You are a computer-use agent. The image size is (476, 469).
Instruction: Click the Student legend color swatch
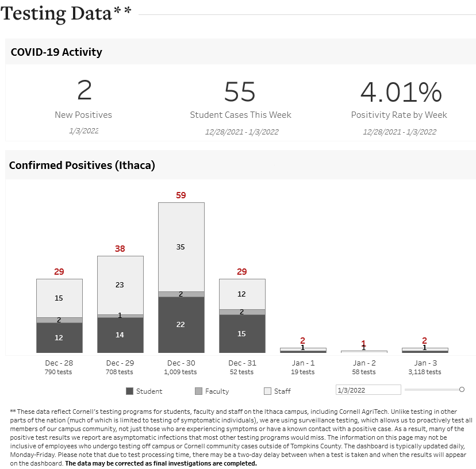[x=129, y=391]
